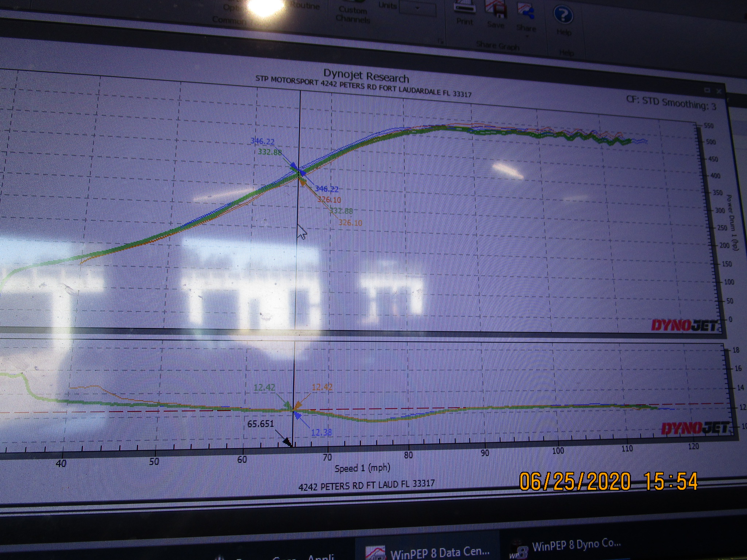Viewport: 747px width, 560px height.
Task: Open the Units dropdown box
Action: 417,8
